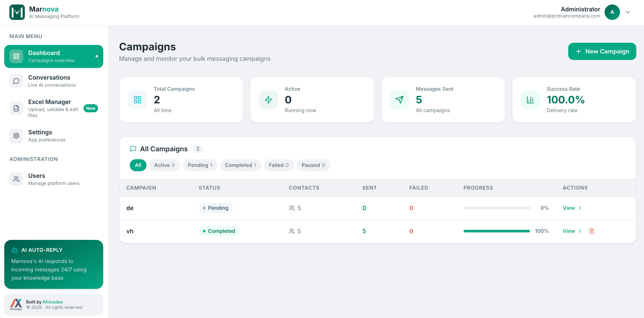Click the Users icon in Administration section
Image resolution: width=644 pixels, height=318 pixels.
click(16, 179)
